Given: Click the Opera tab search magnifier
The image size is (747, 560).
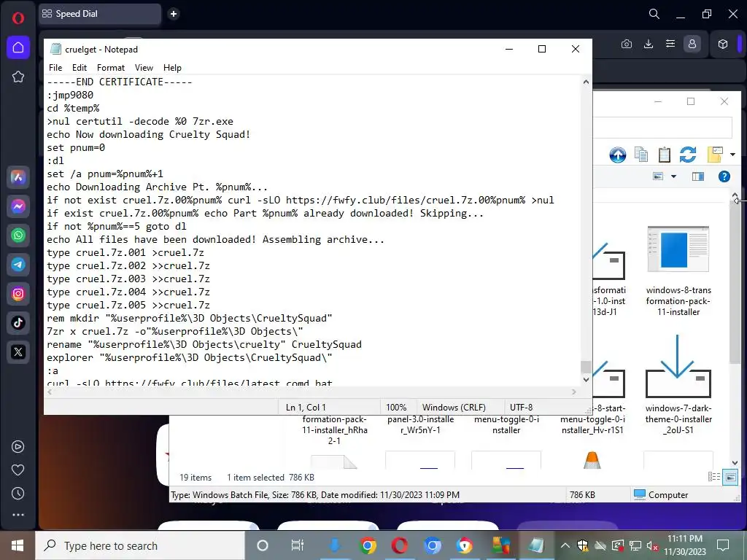Looking at the screenshot, I should tap(654, 15).
